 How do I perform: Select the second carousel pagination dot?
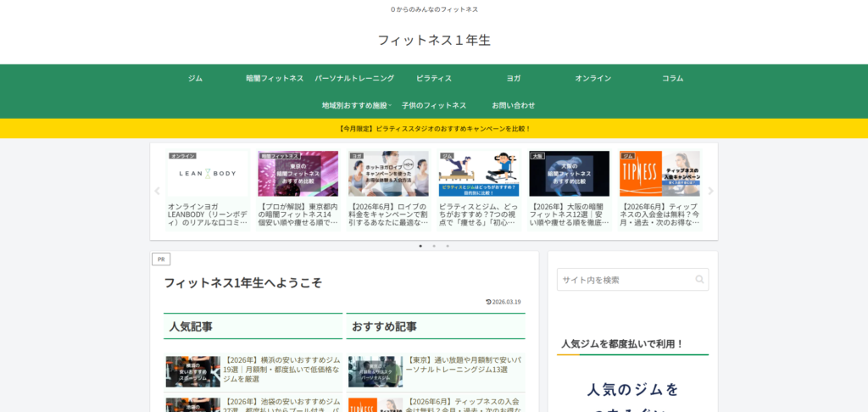pos(434,246)
